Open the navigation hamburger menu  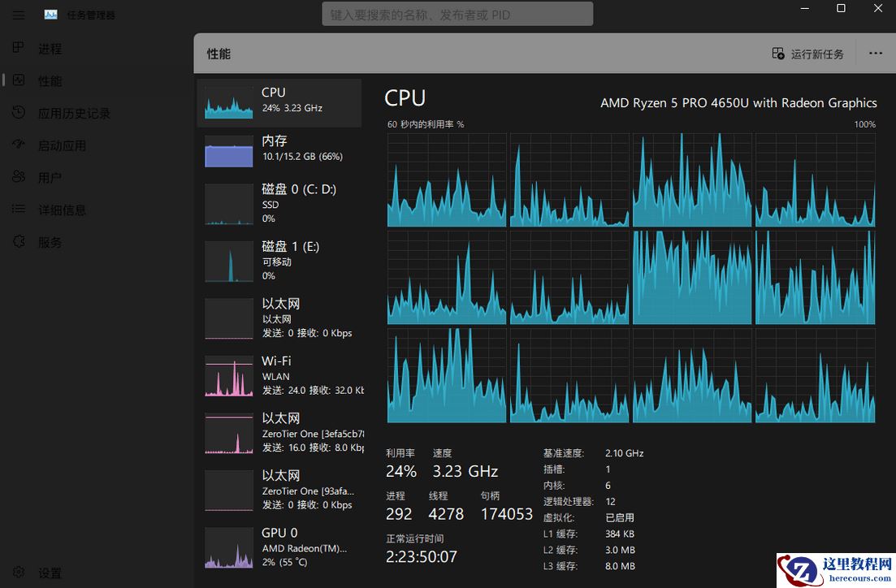coord(18,15)
